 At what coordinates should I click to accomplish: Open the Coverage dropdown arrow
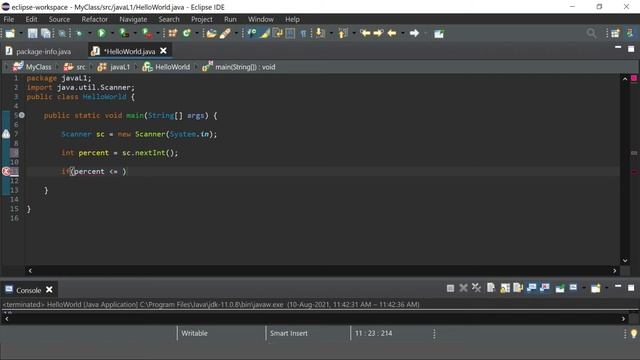click(x=135, y=33)
